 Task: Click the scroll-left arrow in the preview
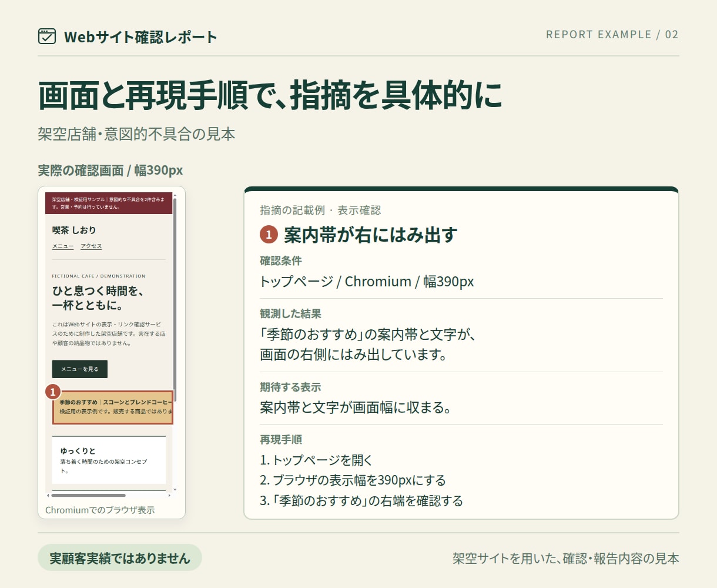pos(48,496)
